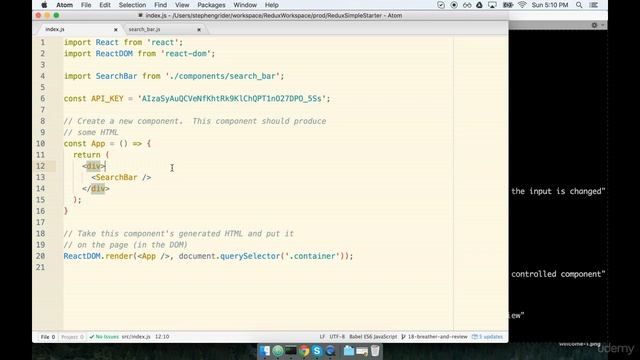
Task: Close the search_bar.js tab
Action: click(199, 30)
